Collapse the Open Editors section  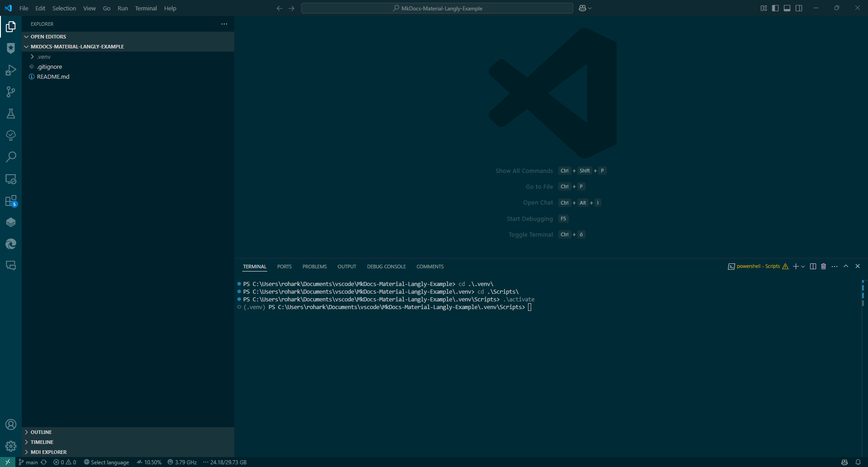(x=128, y=37)
